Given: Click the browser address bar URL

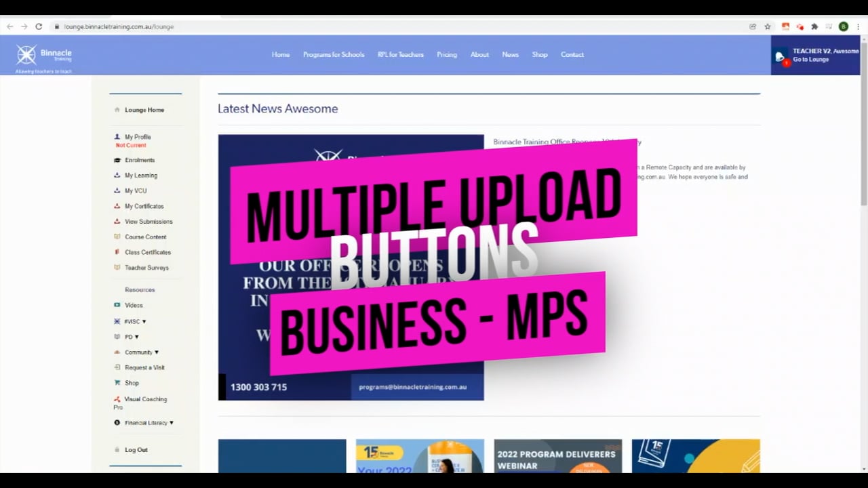Looking at the screenshot, I should click(119, 26).
